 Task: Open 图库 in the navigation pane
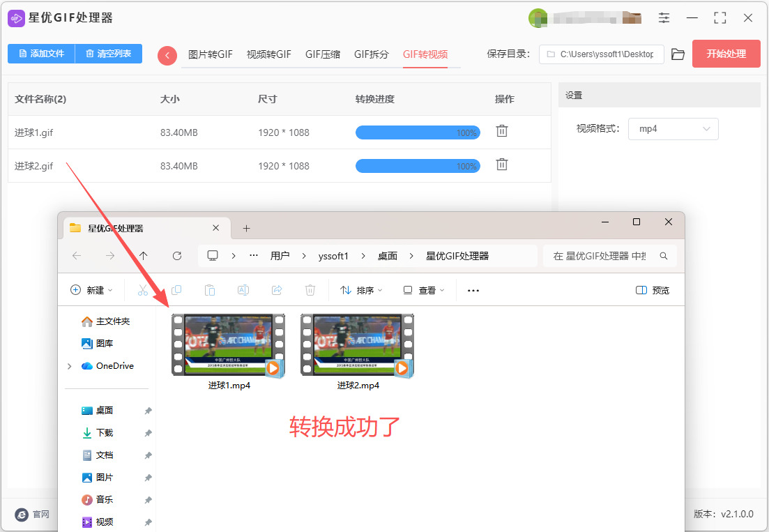[97, 344]
